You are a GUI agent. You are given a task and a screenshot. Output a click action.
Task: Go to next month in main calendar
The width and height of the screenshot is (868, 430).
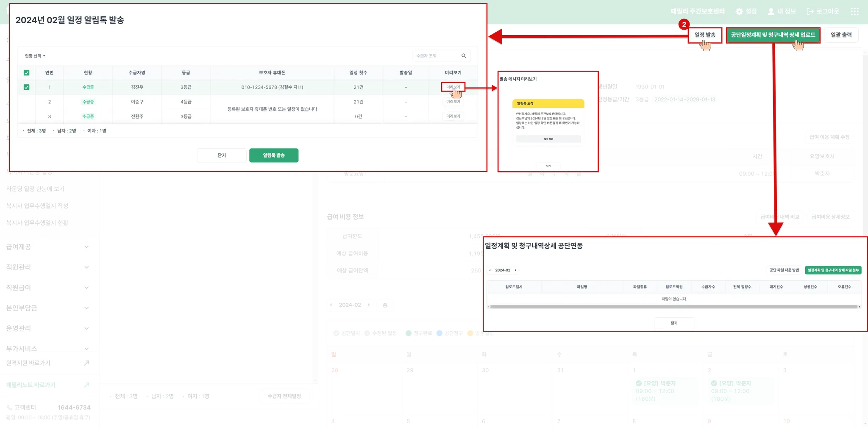(369, 305)
